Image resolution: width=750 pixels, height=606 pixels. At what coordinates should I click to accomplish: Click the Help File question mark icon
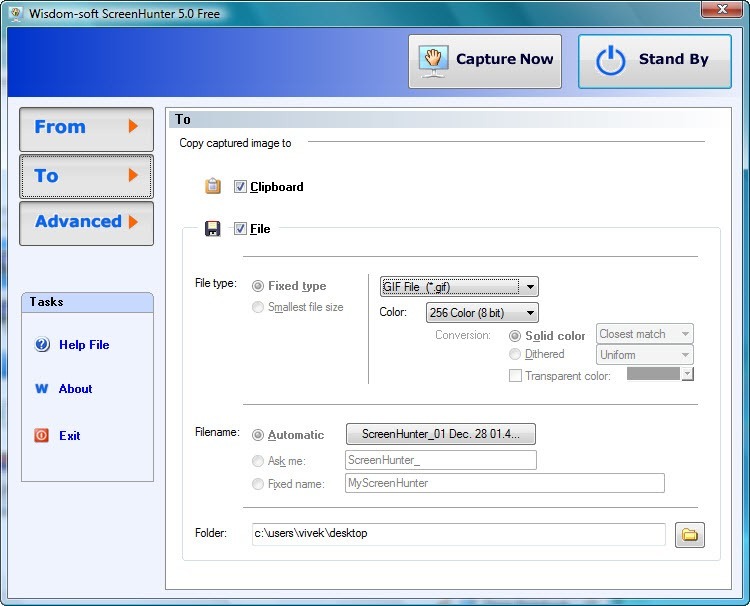42,345
